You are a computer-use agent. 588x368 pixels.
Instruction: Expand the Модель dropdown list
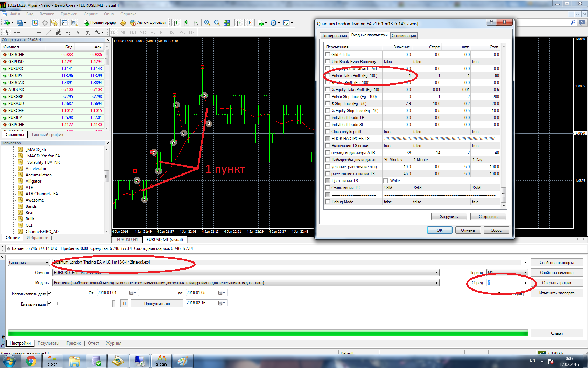pyautogui.click(x=436, y=283)
